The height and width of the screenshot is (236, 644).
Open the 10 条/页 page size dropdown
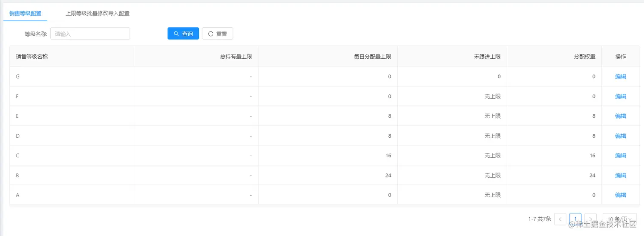pyautogui.click(x=620, y=219)
